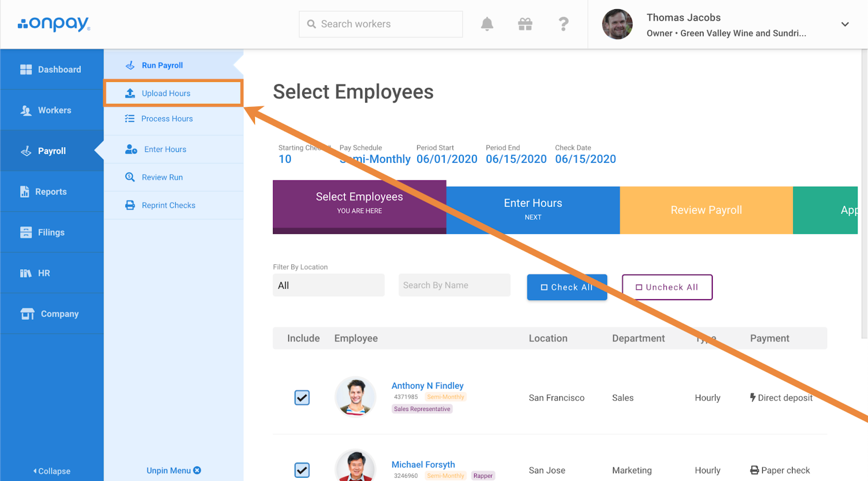This screenshot has width=868, height=481.
Task: Open the help question mark
Action: pos(563,24)
